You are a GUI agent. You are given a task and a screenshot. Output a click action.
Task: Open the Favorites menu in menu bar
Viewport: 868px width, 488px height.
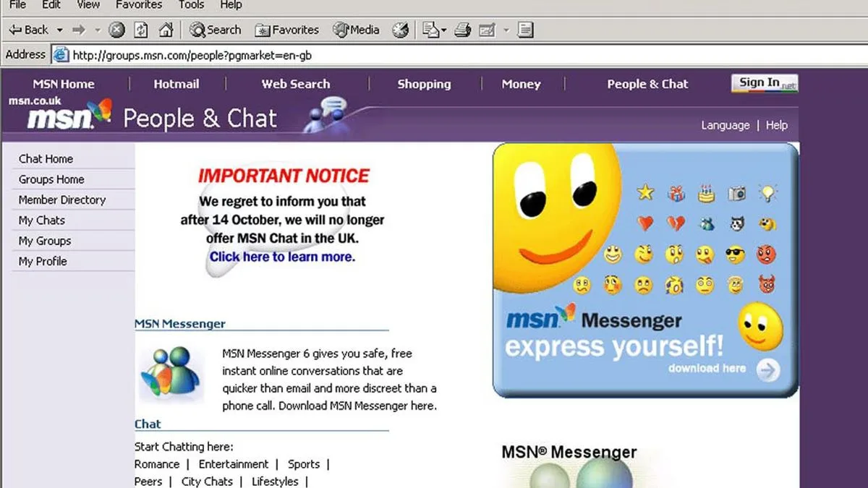(x=140, y=4)
